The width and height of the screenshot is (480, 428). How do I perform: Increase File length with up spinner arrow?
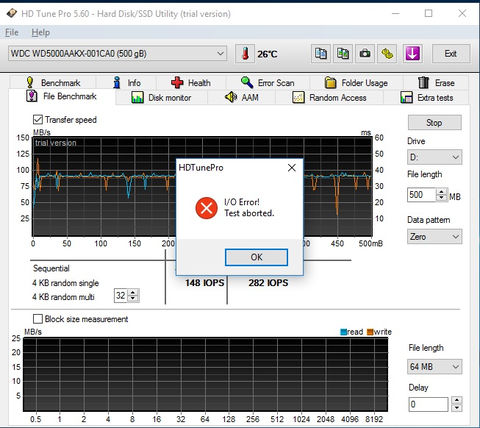point(442,192)
